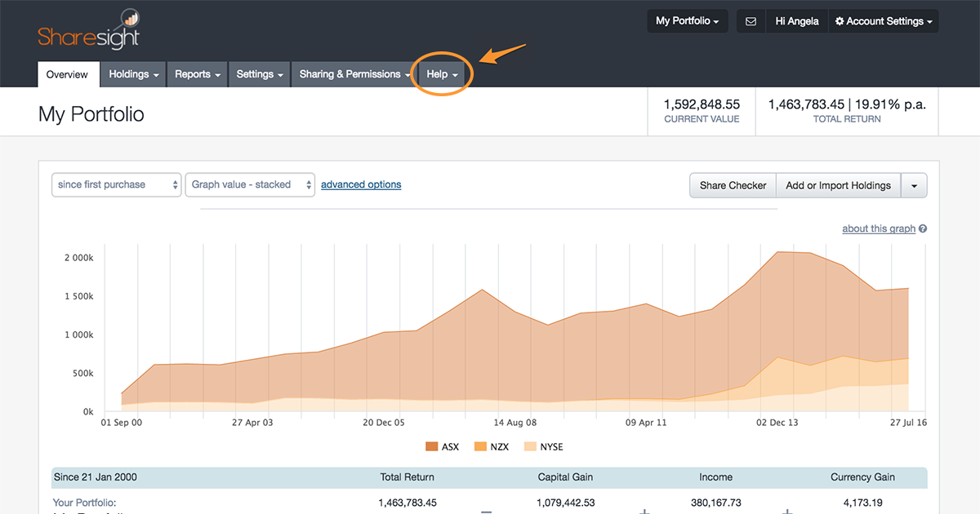Click the help icon beside about this graph
The image size is (980, 514).
pos(923,229)
